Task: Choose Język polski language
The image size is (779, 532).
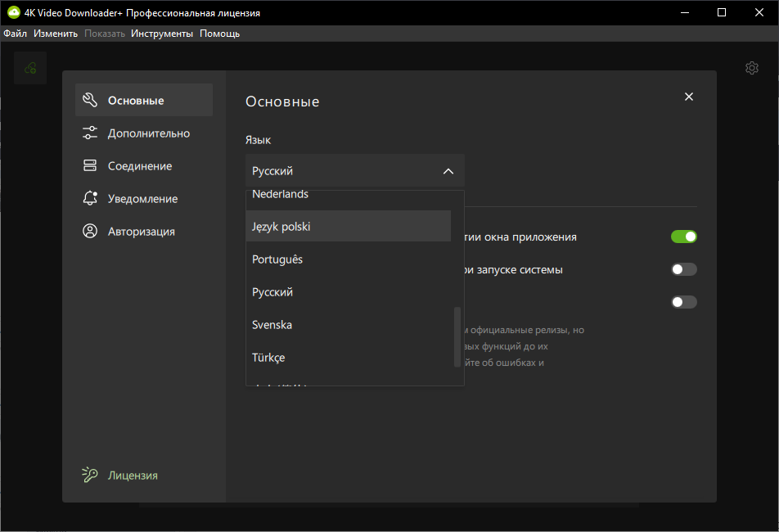Action: (349, 226)
